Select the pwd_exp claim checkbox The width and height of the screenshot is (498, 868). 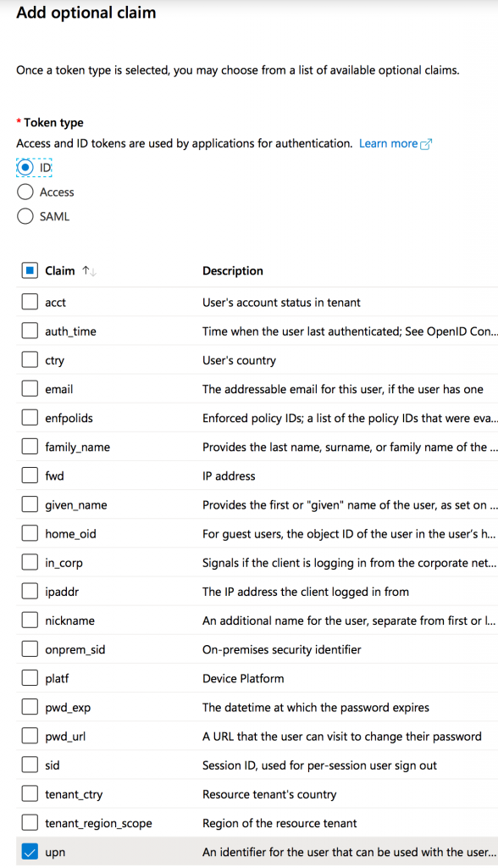tap(30, 708)
